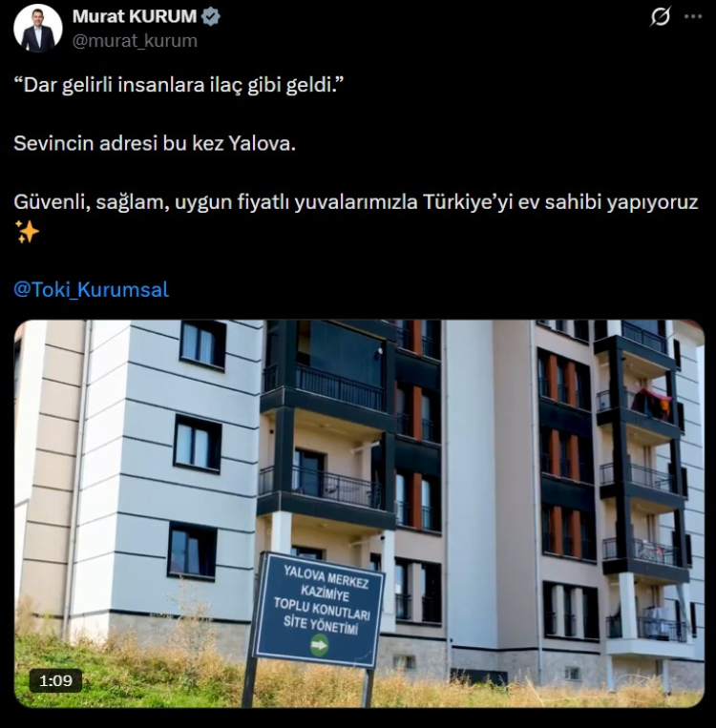Click the Grok slashed-circle icon
Viewport: 716px width, 728px height.
coord(660,17)
